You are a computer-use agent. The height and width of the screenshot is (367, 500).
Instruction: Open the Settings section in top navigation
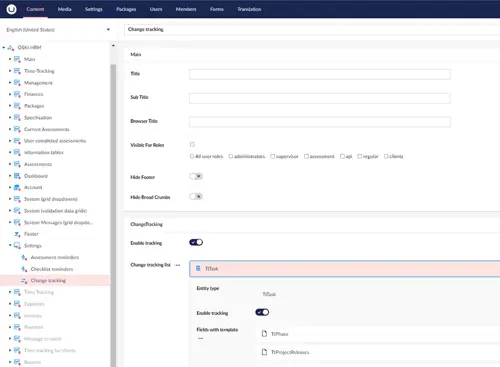(94, 9)
